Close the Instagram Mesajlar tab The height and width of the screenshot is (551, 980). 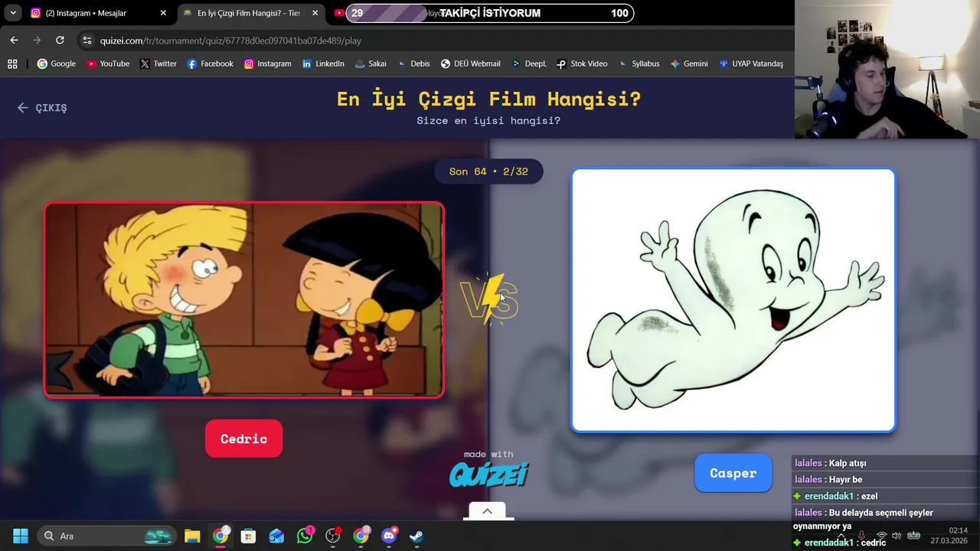163,13
